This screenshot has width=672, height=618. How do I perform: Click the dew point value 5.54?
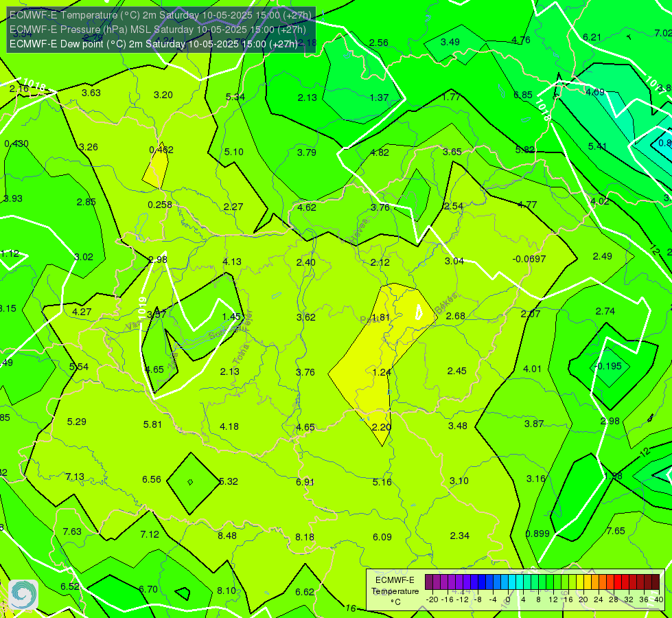[79, 367]
